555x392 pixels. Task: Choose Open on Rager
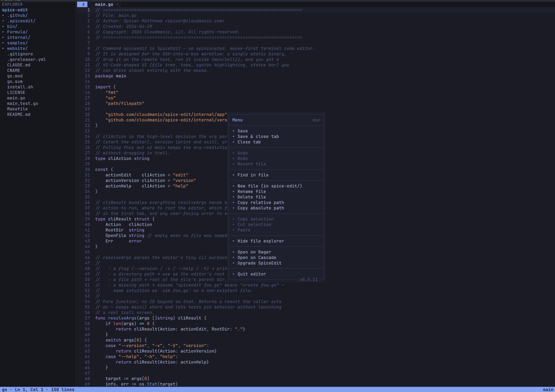point(254,252)
